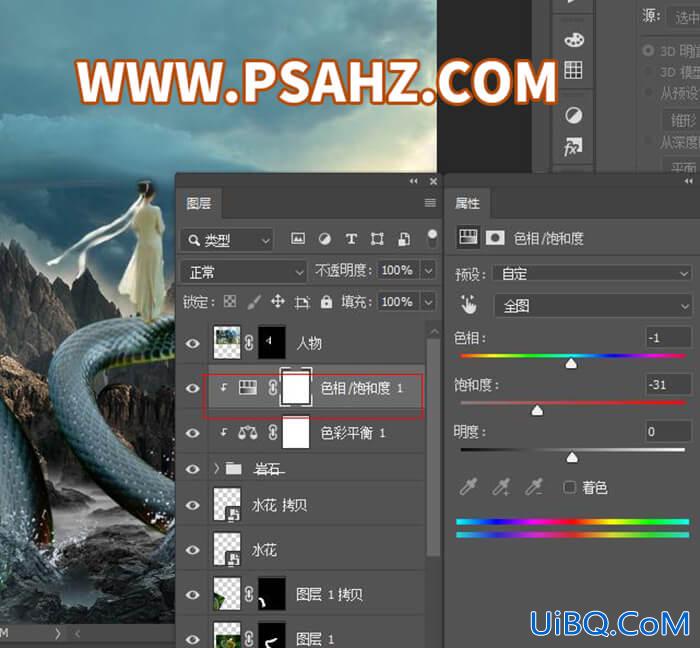Image resolution: width=700 pixels, height=648 pixels.
Task: Open the color palette panel icon
Action: 574,40
